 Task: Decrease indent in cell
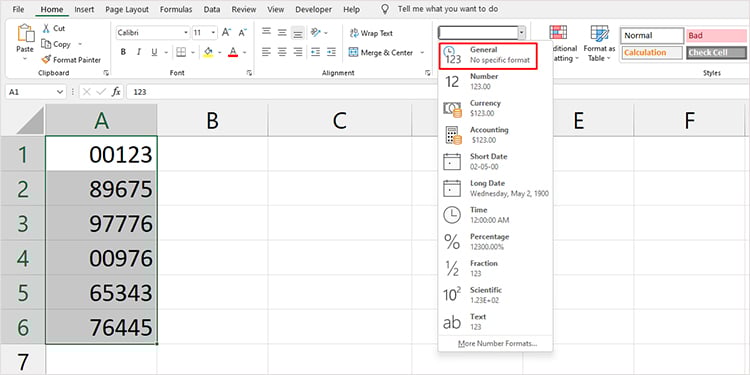[316, 52]
